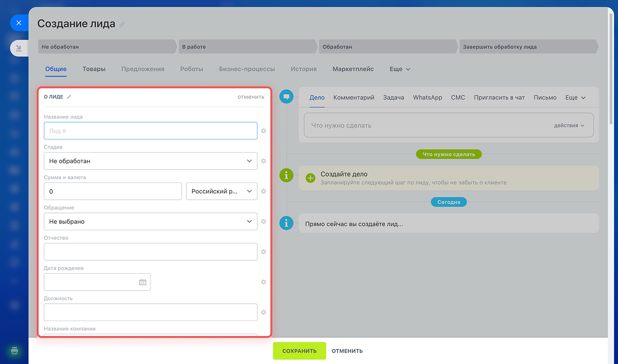Open Обращение dropdown showing Не выбрано
This screenshot has width=618, height=364.
pos(151,222)
